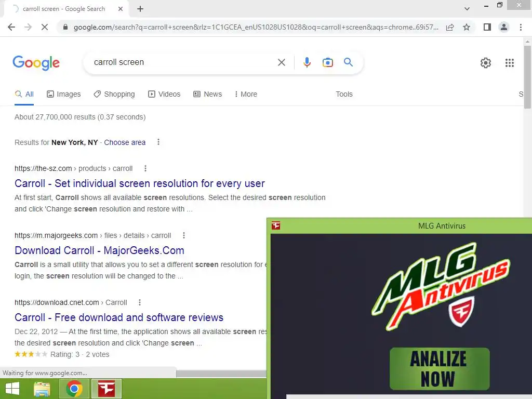The width and height of the screenshot is (532, 399).
Task: Open Carroll - Free download and software reviews
Action: tap(119, 317)
